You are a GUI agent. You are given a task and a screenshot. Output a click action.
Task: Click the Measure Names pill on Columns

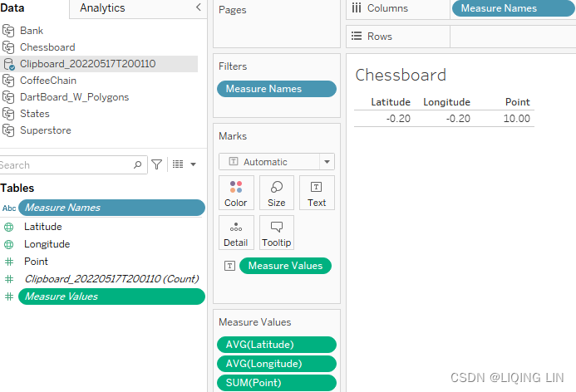(513, 8)
